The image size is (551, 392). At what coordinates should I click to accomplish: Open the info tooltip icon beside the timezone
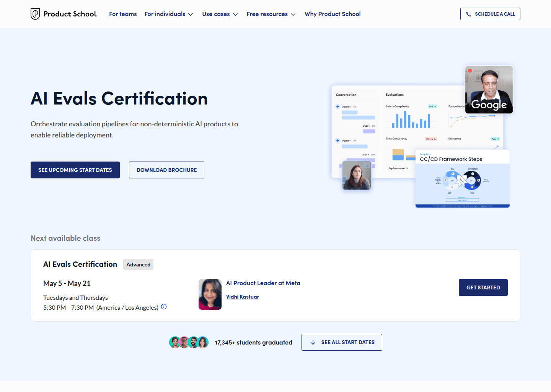(164, 307)
